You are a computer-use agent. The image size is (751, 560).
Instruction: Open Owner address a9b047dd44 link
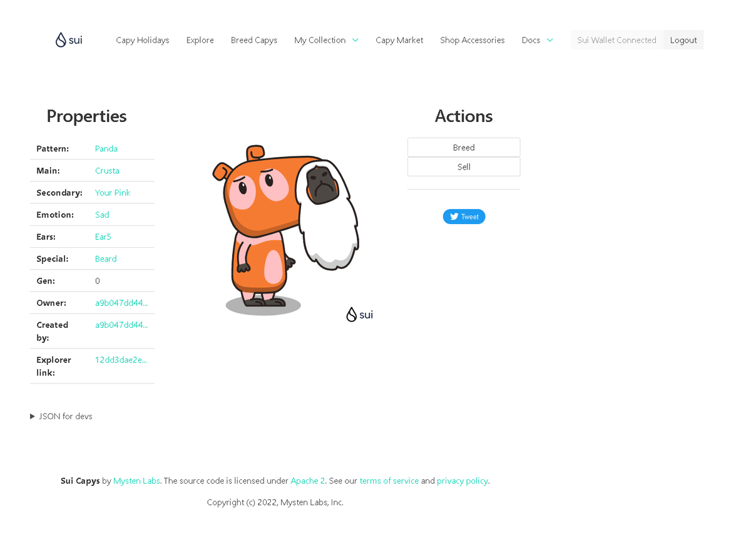pos(121,303)
